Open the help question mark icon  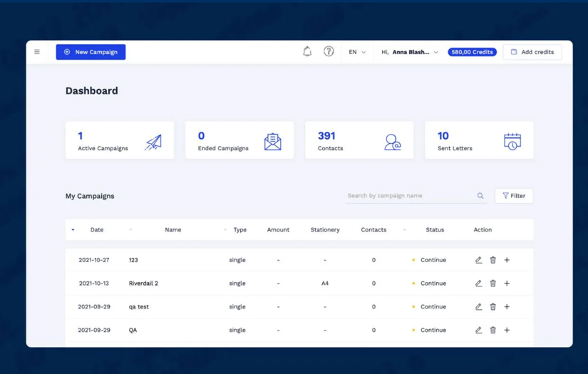point(329,52)
